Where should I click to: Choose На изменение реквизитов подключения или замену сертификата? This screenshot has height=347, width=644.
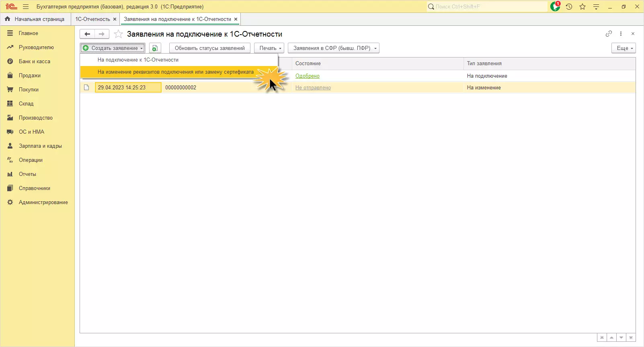coord(179,72)
